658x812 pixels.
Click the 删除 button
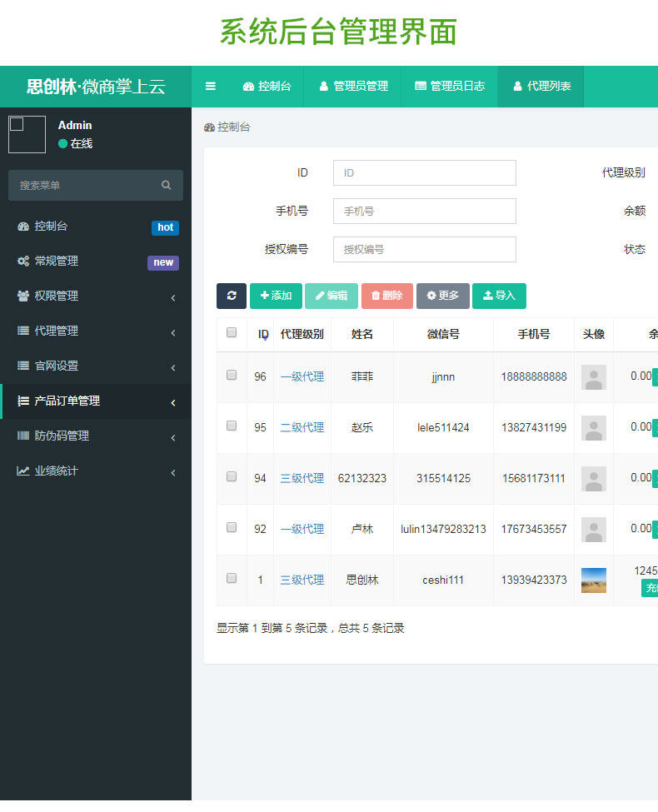point(387,296)
